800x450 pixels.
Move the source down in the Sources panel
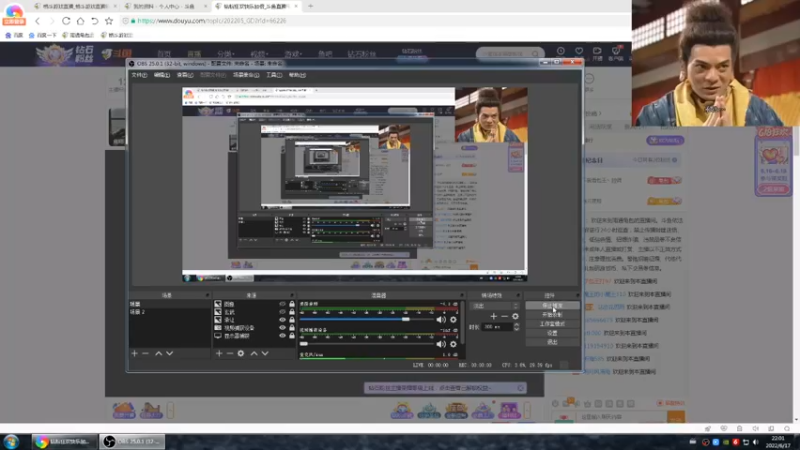pos(265,353)
